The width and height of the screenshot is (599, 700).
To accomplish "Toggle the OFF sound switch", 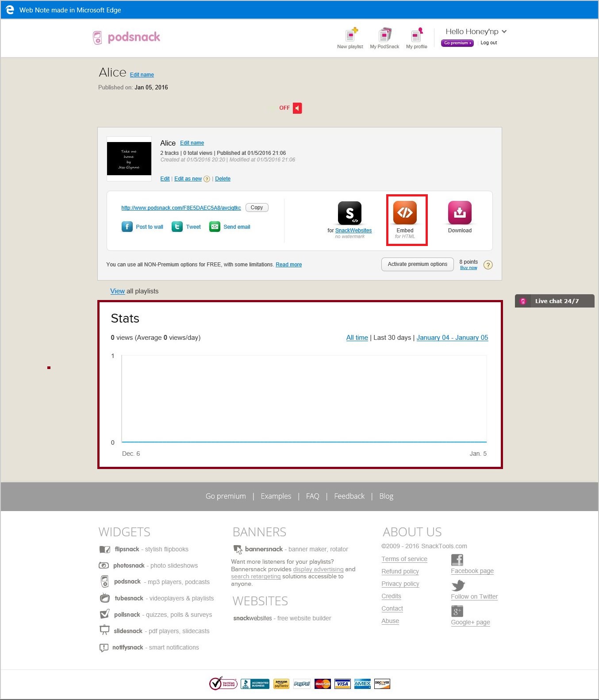I will point(297,108).
